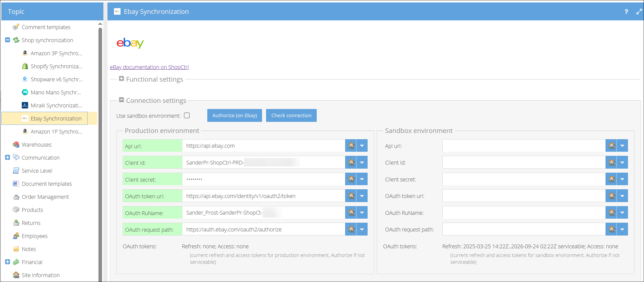Click the Communication speech bubble icon

click(16, 157)
